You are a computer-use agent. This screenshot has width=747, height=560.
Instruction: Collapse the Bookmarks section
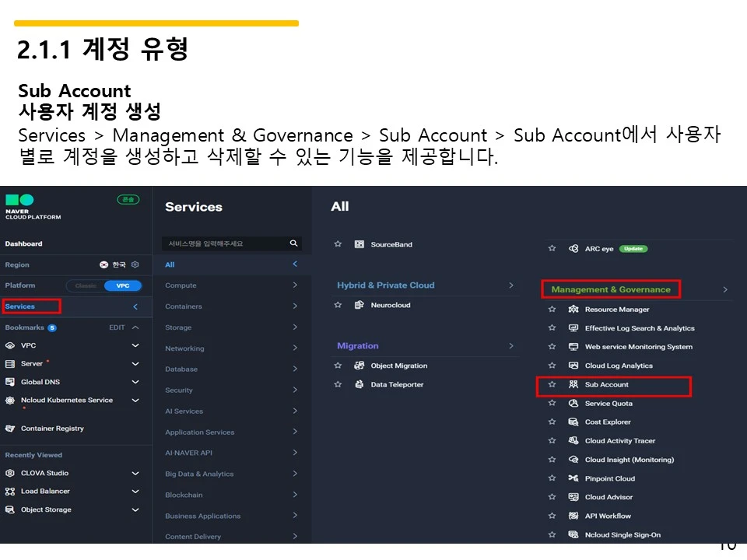click(x=134, y=327)
